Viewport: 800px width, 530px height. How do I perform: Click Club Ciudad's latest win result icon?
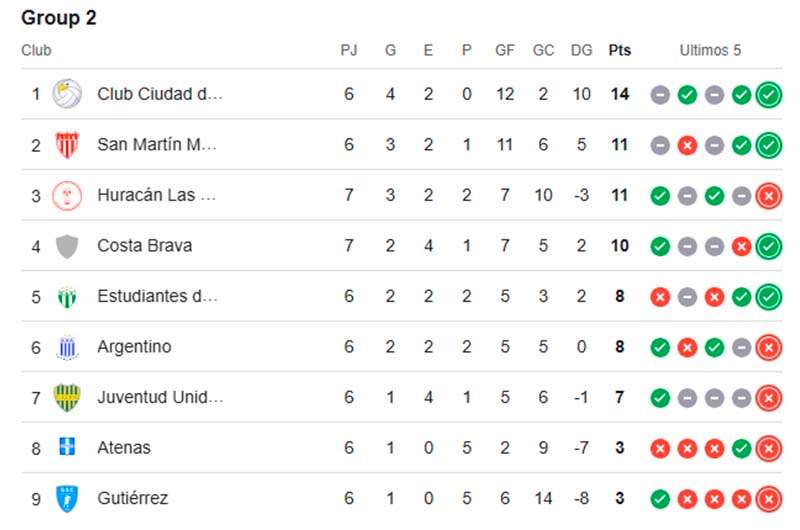click(x=769, y=95)
